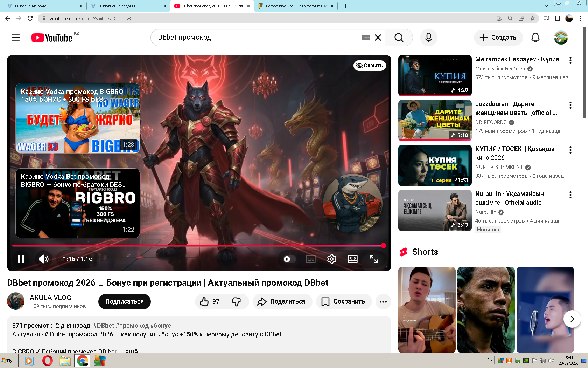The image size is (588, 368).
Task: Click the voice search microphone icon
Action: (428, 38)
